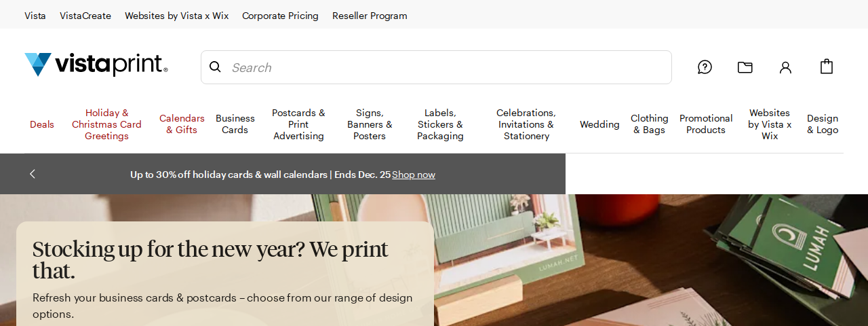Open Business Cards menu

coord(235,124)
